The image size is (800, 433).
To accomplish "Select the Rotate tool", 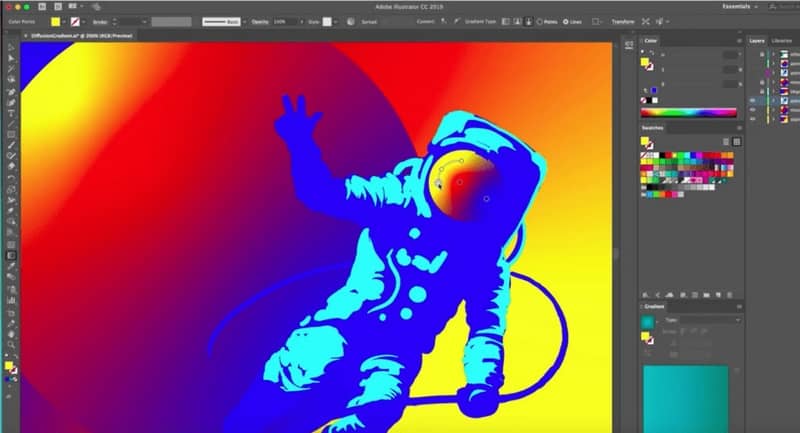I will click(11, 178).
